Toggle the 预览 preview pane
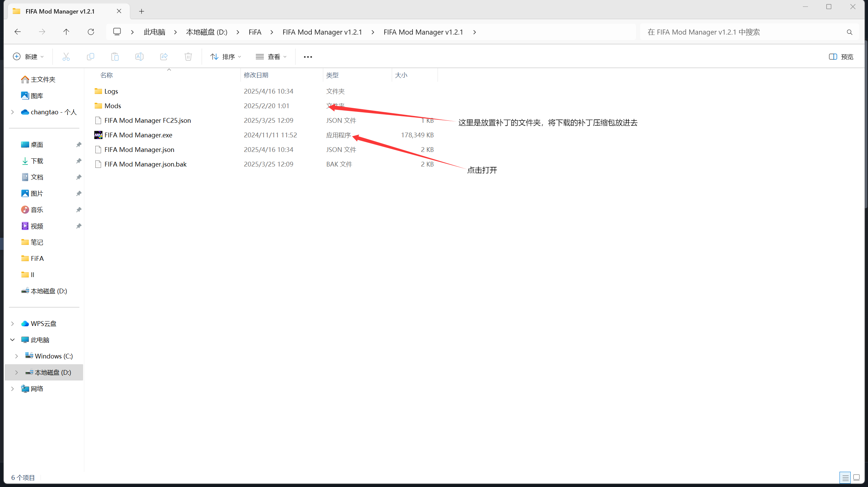The height and width of the screenshot is (487, 868). pos(841,57)
